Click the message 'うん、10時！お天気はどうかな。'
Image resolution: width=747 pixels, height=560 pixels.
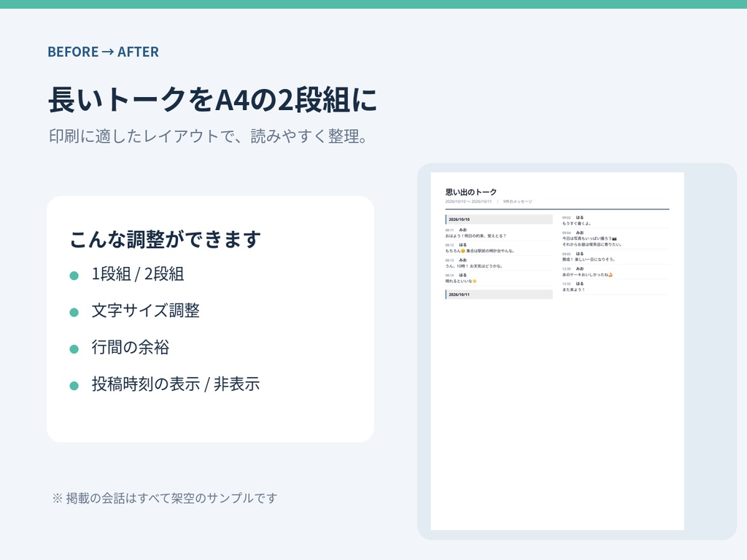(474, 266)
